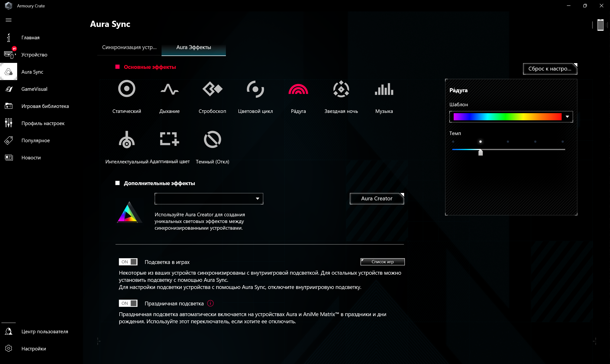
Task: Click the Темп label
Action: [455, 133]
